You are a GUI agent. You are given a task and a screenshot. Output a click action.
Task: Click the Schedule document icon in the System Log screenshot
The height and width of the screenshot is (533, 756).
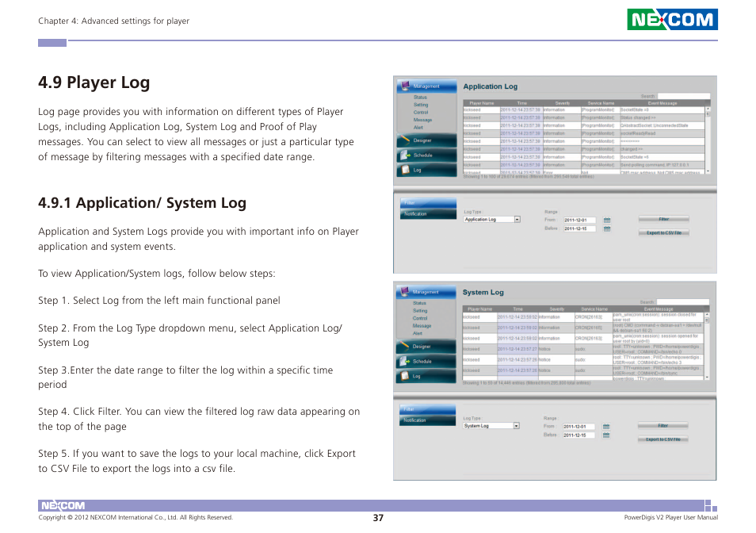(x=404, y=362)
